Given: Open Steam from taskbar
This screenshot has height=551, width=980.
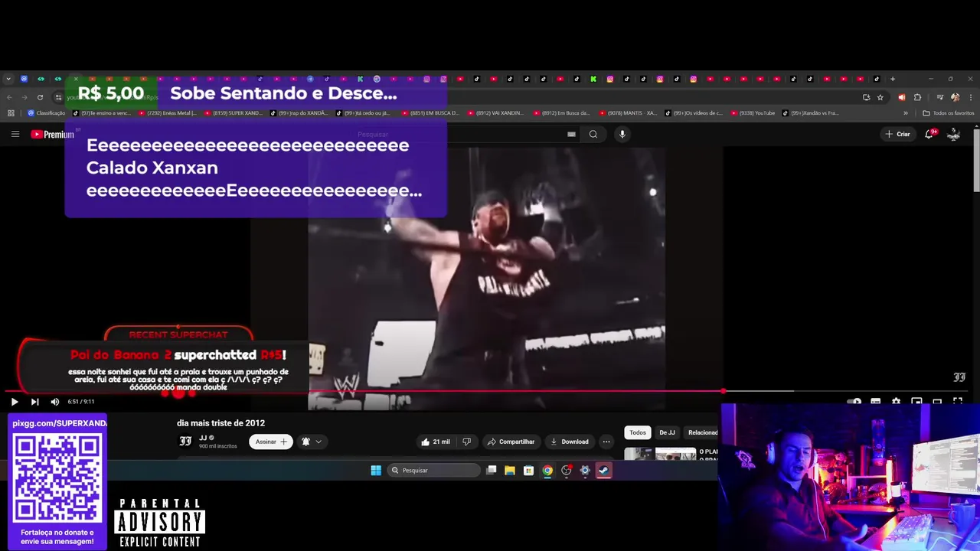Looking at the screenshot, I should pos(604,471).
